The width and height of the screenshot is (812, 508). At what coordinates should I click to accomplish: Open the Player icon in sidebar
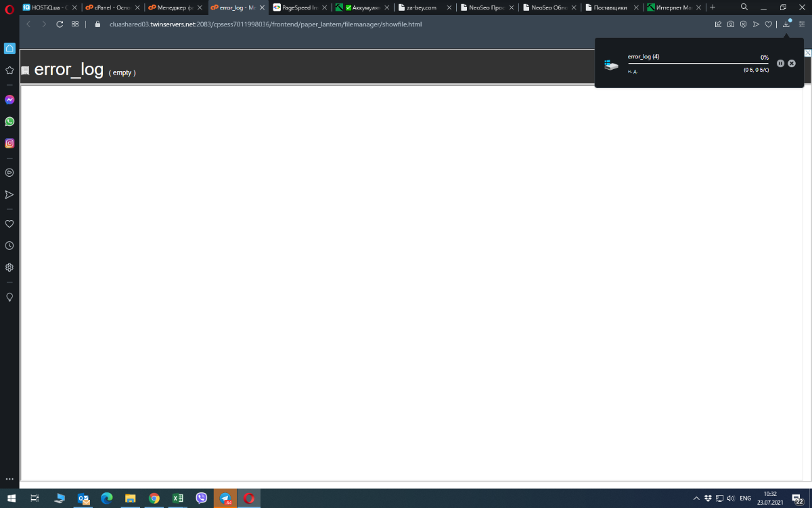[x=9, y=173]
